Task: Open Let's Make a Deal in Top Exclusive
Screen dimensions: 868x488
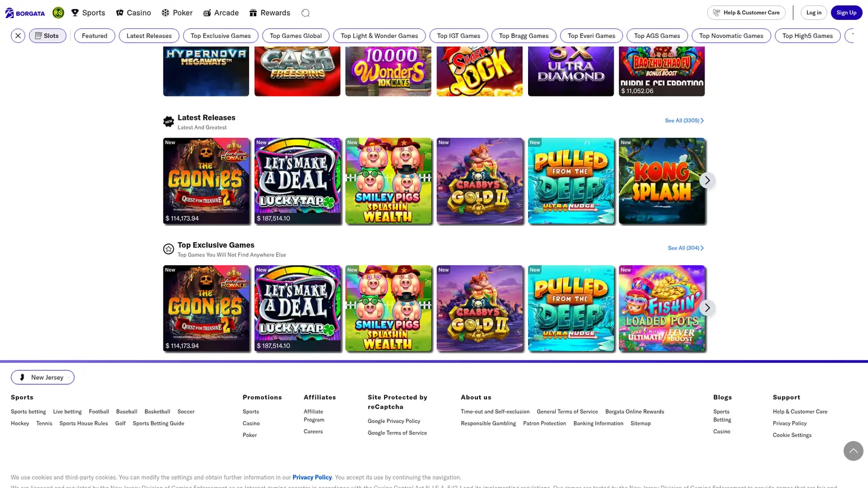Action: click(x=297, y=308)
